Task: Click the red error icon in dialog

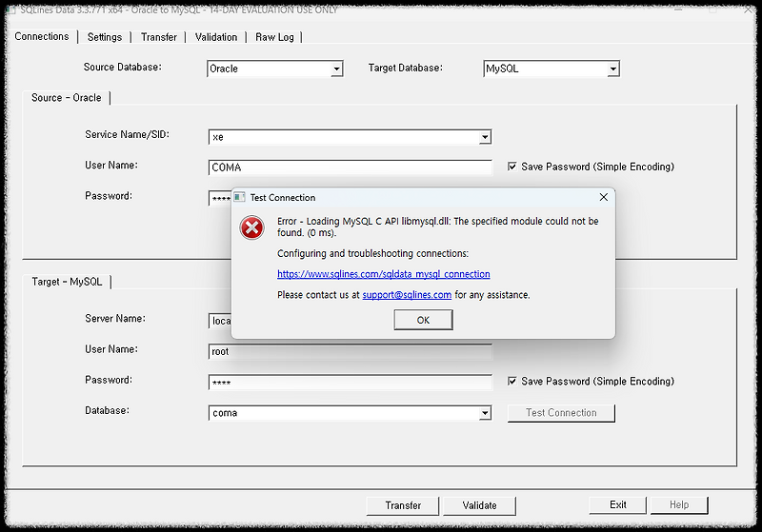Action: click(251, 227)
